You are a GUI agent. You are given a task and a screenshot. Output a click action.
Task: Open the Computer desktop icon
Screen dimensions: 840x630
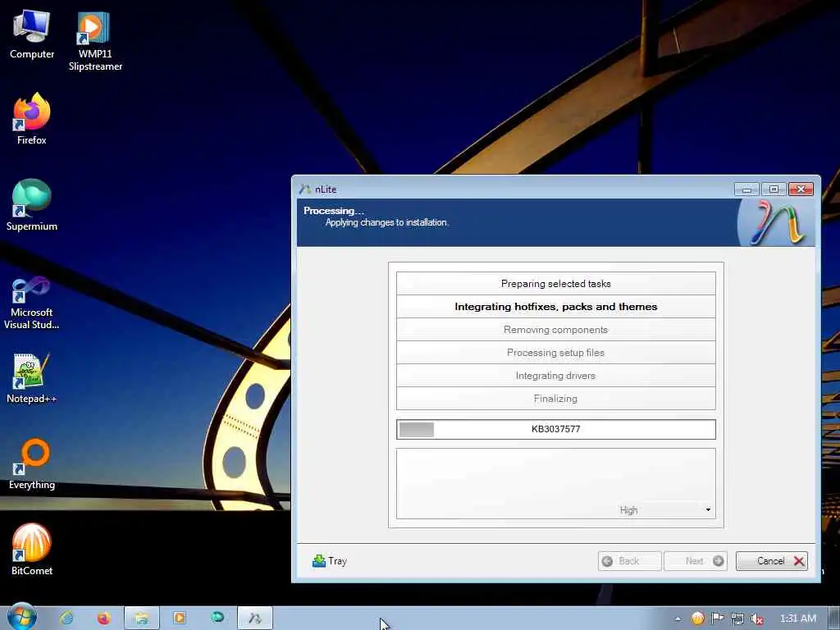click(32, 34)
